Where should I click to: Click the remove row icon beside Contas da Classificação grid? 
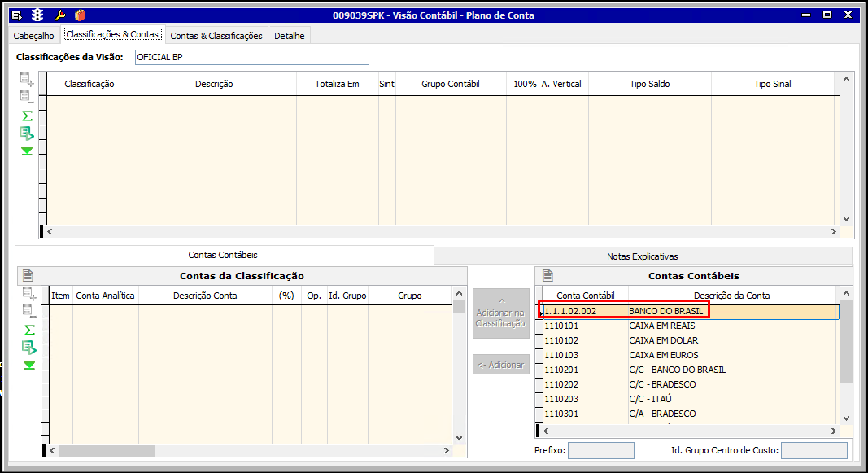click(x=29, y=311)
